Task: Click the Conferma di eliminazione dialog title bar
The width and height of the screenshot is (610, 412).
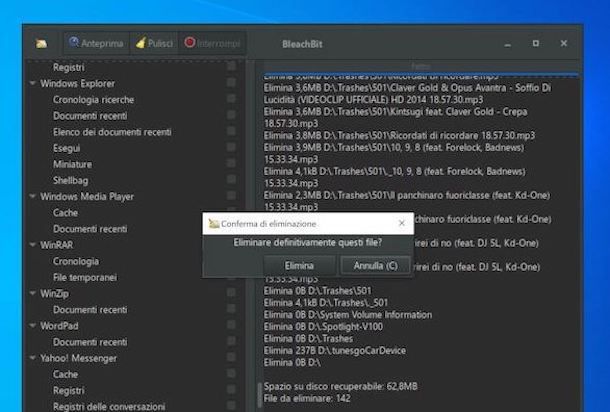Action: (308, 223)
